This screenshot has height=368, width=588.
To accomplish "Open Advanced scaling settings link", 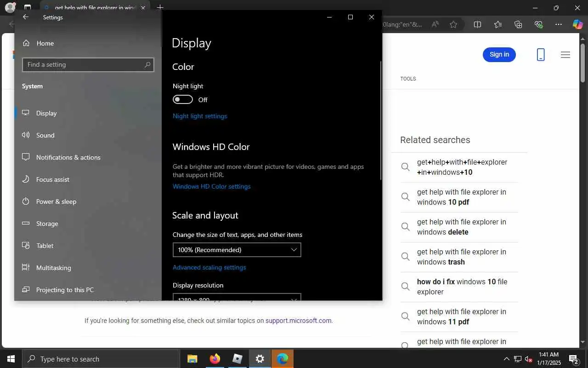I will pos(209,267).
